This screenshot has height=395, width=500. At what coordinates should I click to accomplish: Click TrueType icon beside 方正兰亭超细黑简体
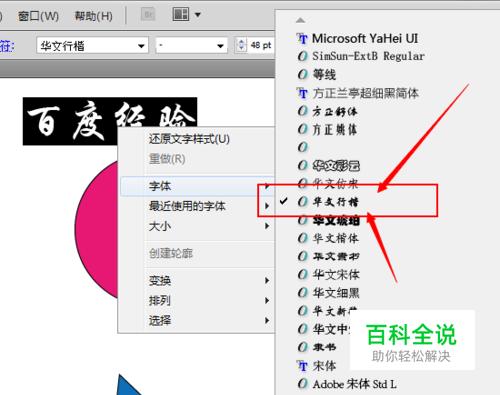click(x=302, y=93)
